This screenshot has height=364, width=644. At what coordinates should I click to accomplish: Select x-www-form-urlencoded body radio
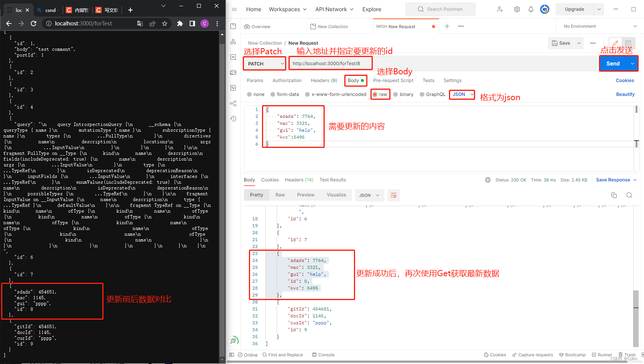tap(307, 94)
